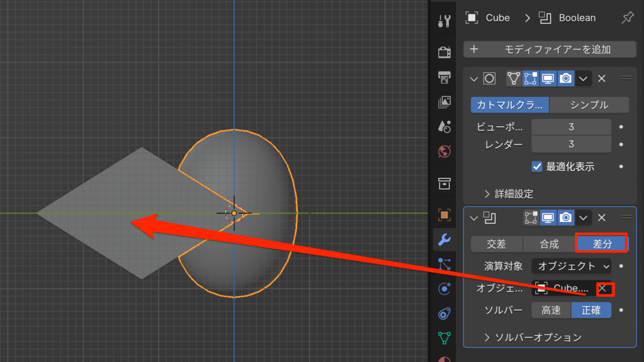Open the 演算対象 オブジェクト dropdown
Screen dimensions: 644x362
pyautogui.click(x=571, y=266)
